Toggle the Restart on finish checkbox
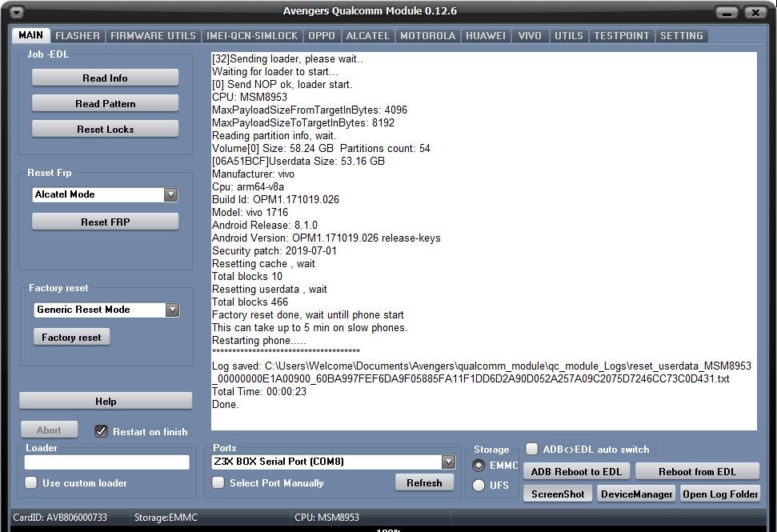Image resolution: width=777 pixels, height=532 pixels. click(x=101, y=431)
